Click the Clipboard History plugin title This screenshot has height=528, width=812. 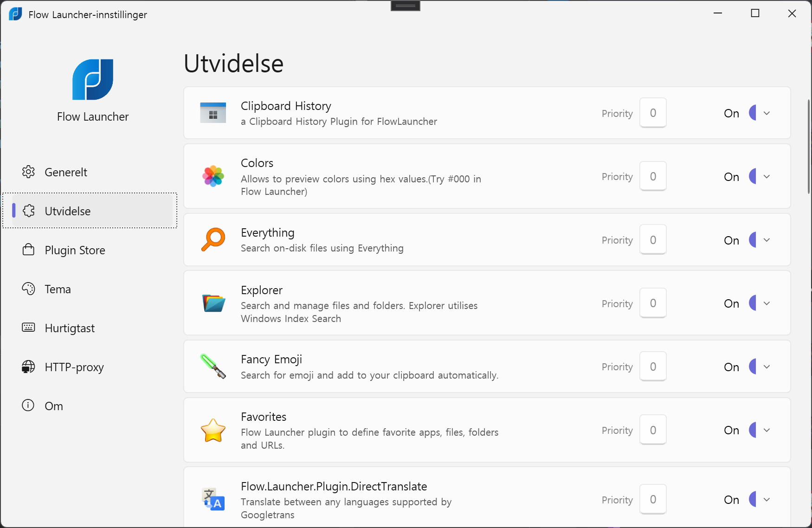pyautogui.click(x=286, y=106)
